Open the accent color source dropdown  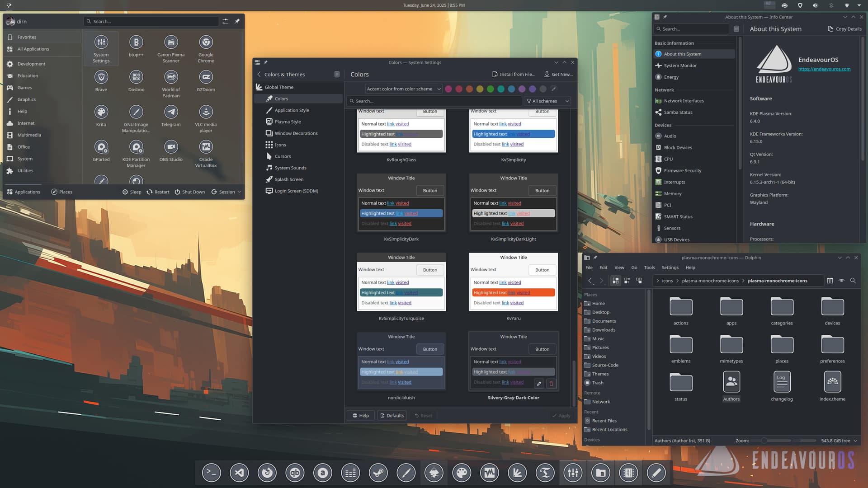point(403,89)
